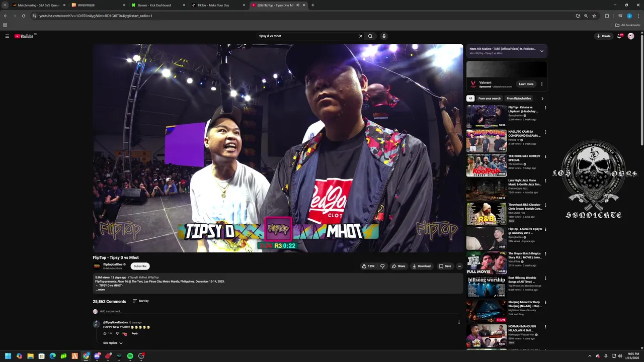Open the Gregor Butch Belgica movie thumbnail
The width and height of the screenshot is (644, 362).
point(486,262)
